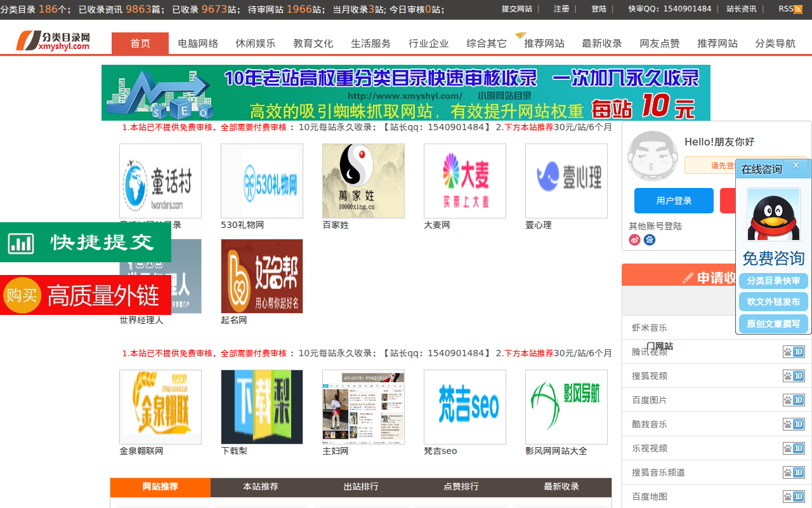Click the Baidu account login icon
Viewport: 812px width, 508px height.
click(649, 239)
